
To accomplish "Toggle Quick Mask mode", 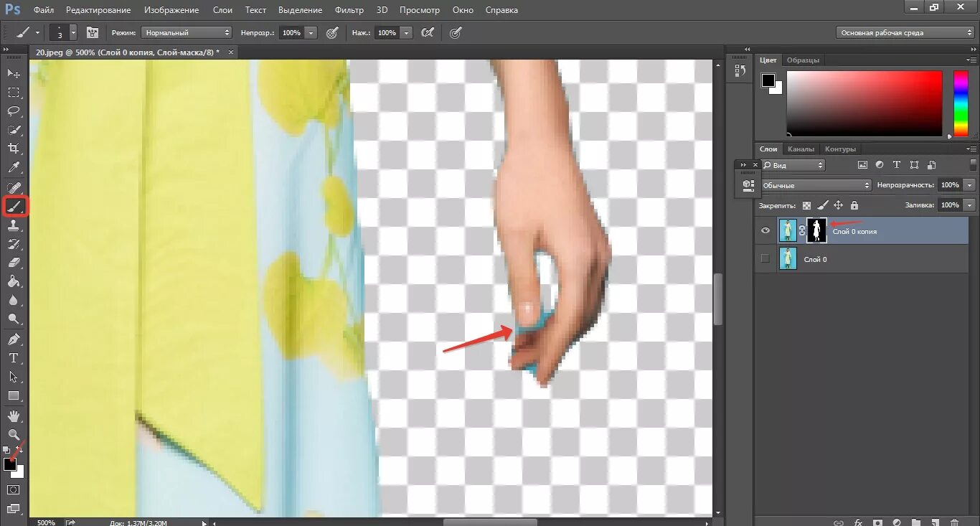I will pos(14,490).
